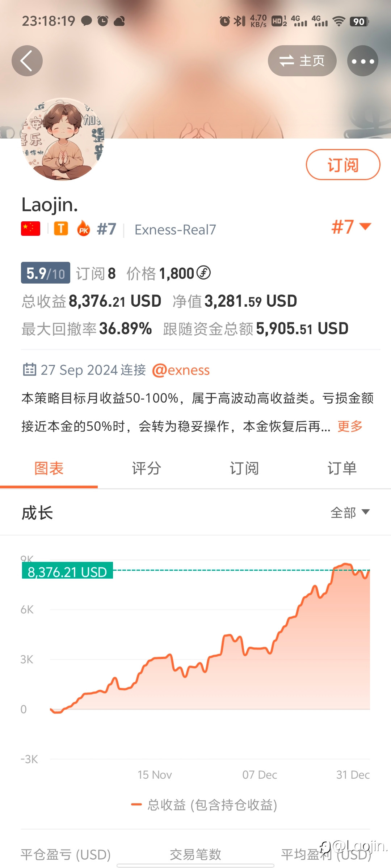This screenshot has width=391, height=868.
Task: Open the @exness broker link
Action: pyautogui.click(x=181, y=370)
